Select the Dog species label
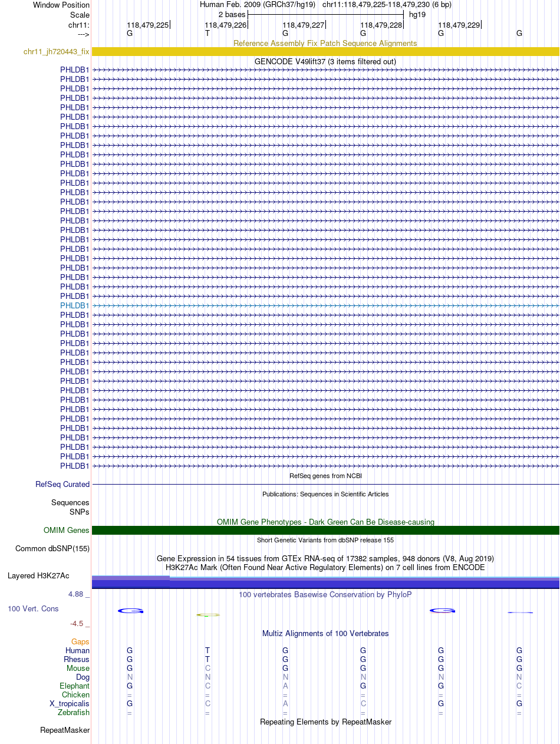Screen dimensions: 560x744 (83, 677)
